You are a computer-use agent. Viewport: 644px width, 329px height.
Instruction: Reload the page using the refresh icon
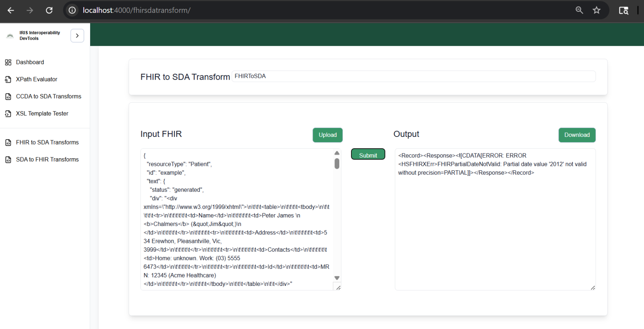(x=49, y=10)
